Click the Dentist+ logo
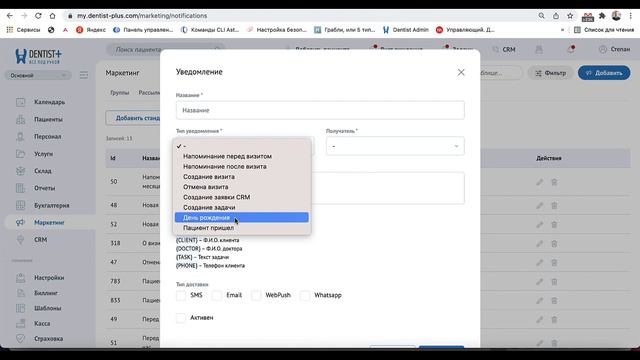This screenshot has width=640, height=360. 38,56
